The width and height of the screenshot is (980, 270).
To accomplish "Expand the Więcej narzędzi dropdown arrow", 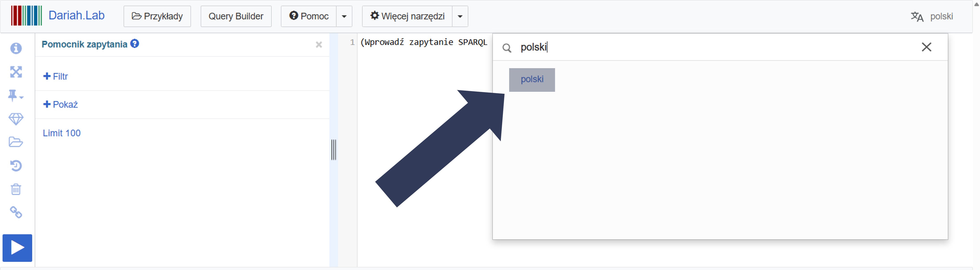I will coord(459,16).
